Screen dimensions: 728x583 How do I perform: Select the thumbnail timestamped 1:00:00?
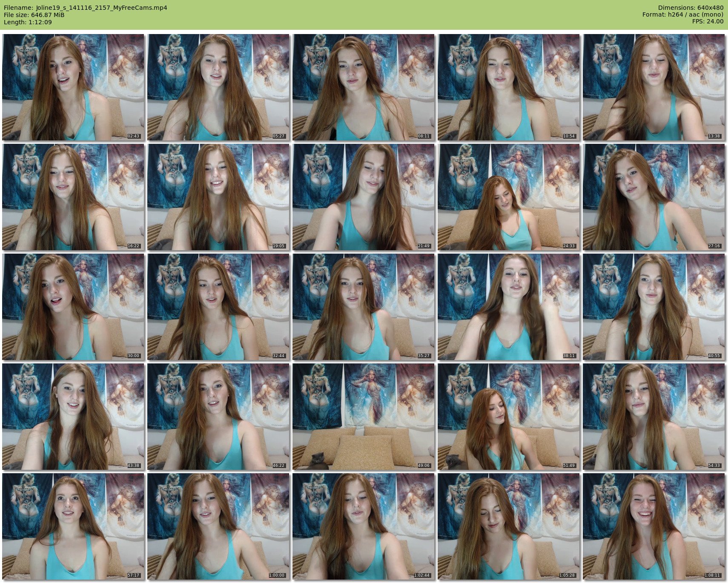tap(218, 526)
